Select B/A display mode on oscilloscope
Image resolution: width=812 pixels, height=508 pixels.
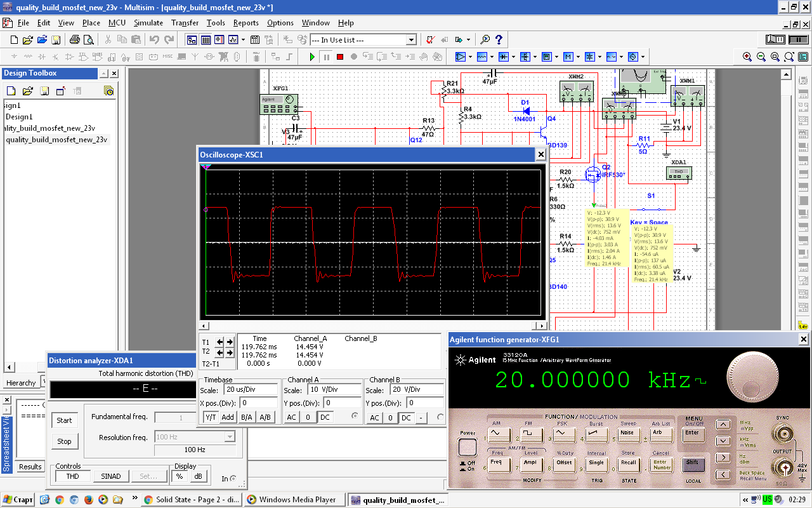click(x=247, y=417)
